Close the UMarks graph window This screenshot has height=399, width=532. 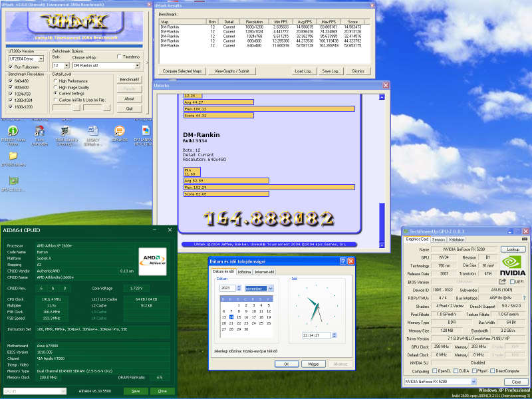tap(386, 86)
